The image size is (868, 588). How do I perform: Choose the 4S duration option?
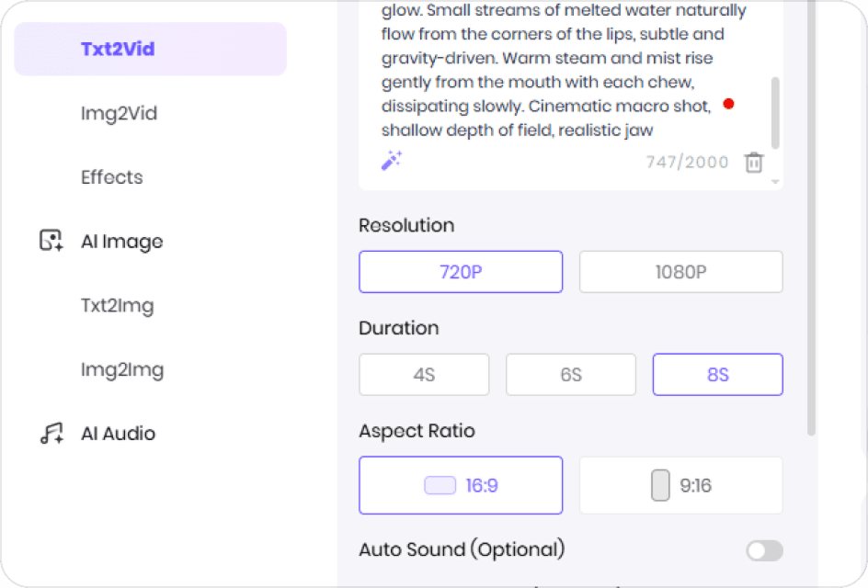coord(424,374)
